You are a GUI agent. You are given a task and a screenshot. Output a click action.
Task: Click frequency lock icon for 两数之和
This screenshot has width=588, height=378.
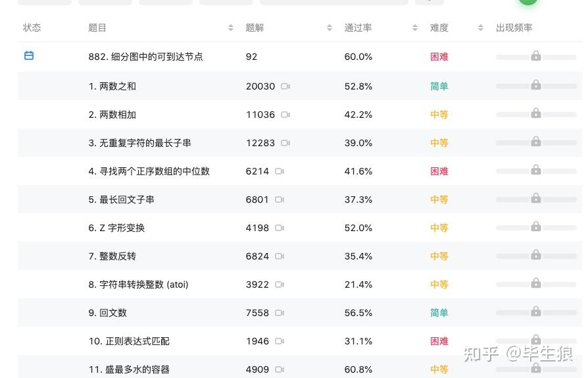click(x=536, y=85)
